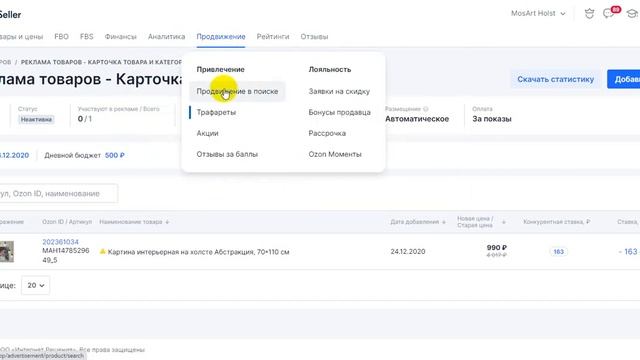Image resolution: width=640 pixels, height=360 pixels.
Task: Click date cell 24.12.2020 in row
Action: coord(408,251)
